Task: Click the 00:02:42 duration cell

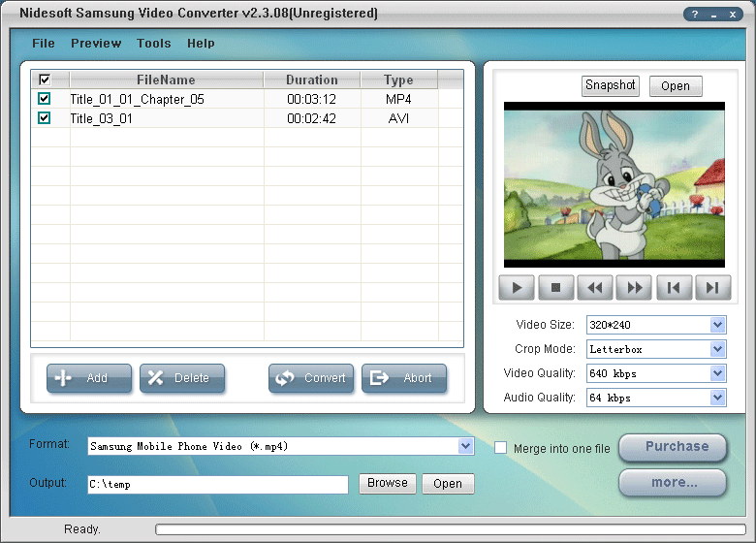Action: (x=311, y=118)
